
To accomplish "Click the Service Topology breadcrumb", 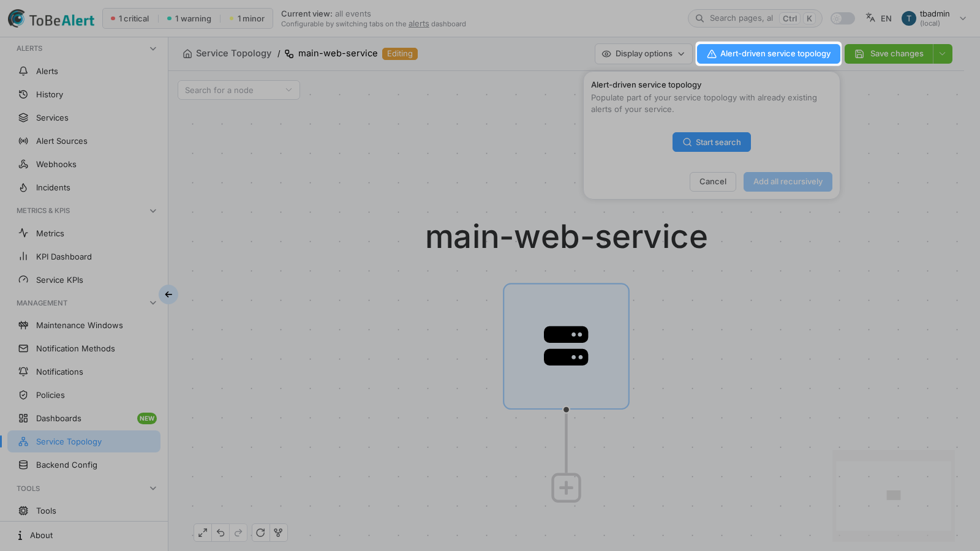I will tap(227, 53).
